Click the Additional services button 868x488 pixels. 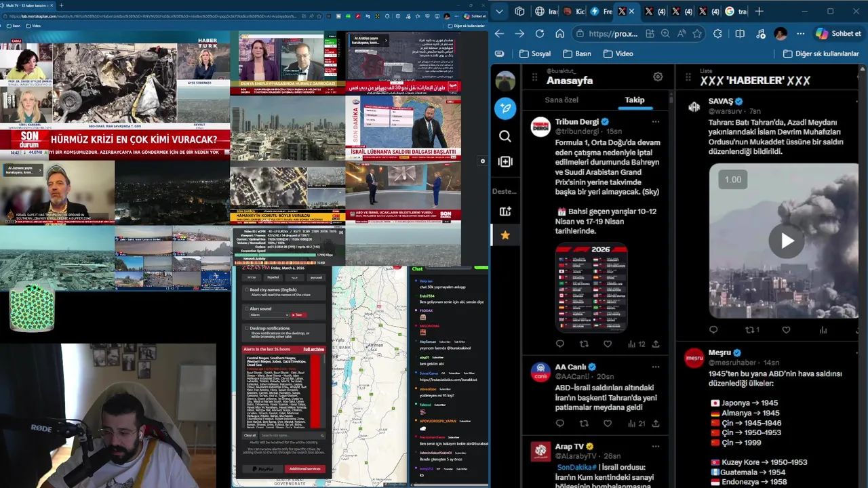click(304, 468)
